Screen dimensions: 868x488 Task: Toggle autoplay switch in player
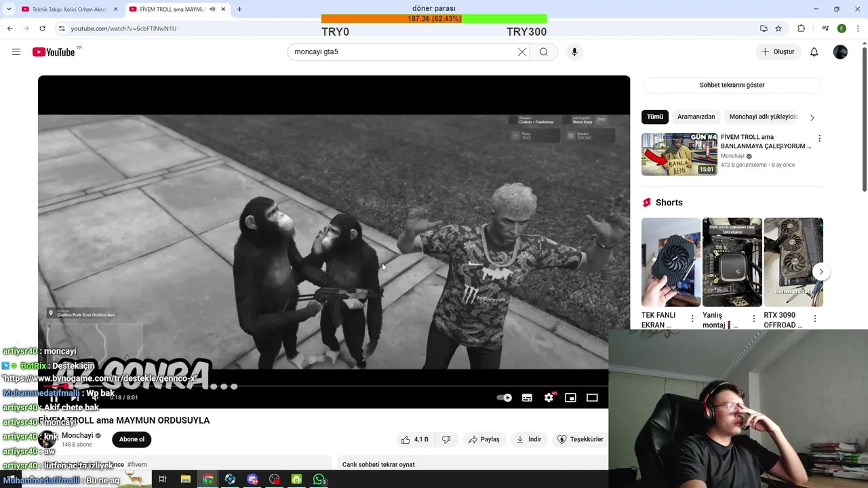[x=505, y=398]
